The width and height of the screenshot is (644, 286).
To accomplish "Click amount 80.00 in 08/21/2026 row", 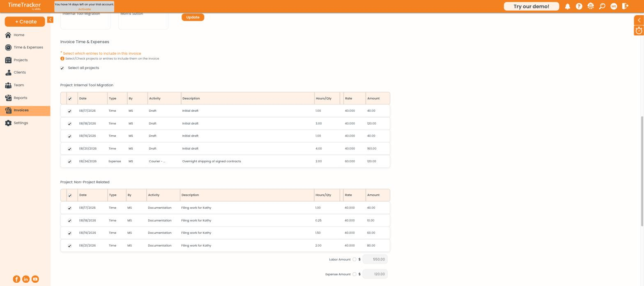I will pyautogui.click(x=371, y=245).
